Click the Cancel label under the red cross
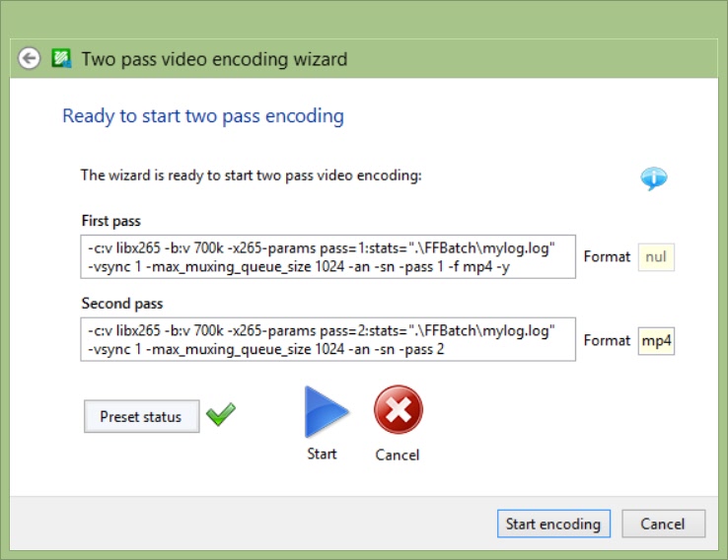728x560 pixels. click(x=398, y=455)
